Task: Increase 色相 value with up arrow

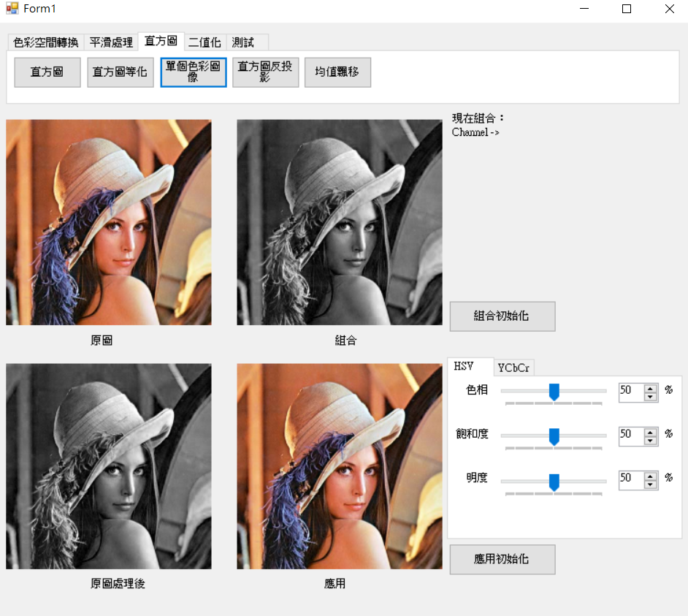Action: (650, 388)
